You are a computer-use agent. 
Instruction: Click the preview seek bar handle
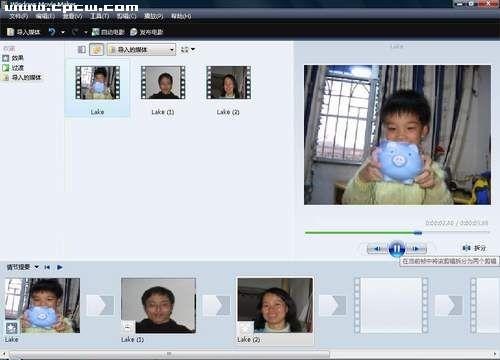click(x=418, y=233)
